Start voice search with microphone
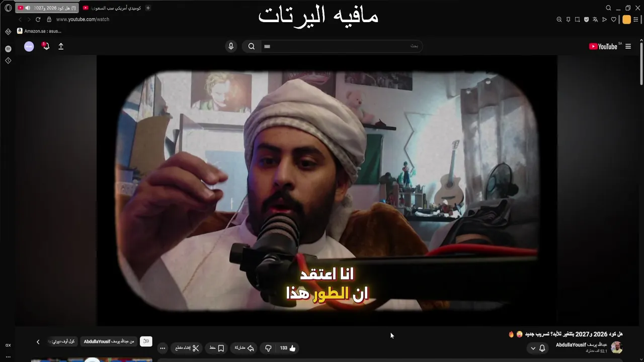The image size is (644, 362). (x=231, y=46)
